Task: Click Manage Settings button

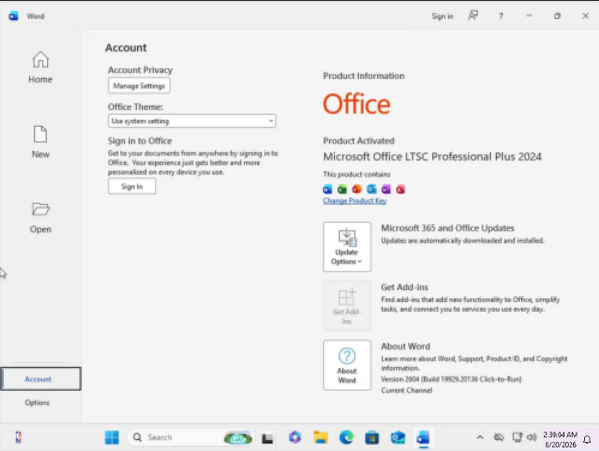Action: coord(139,86)
